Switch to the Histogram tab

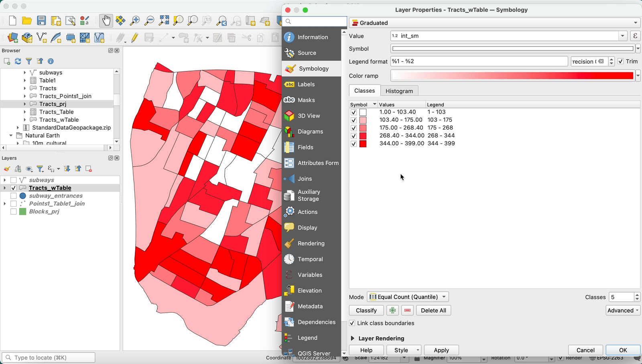[x=399, y=91]
